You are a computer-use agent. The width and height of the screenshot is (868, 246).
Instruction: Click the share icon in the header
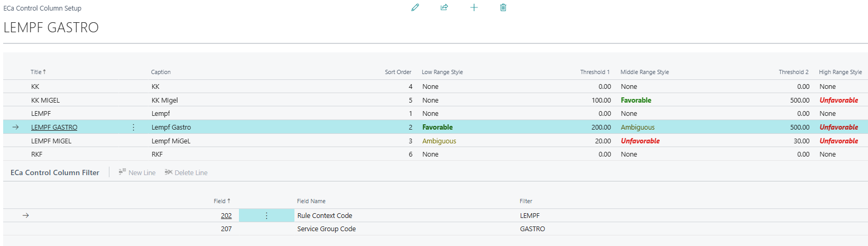point(444,7)
